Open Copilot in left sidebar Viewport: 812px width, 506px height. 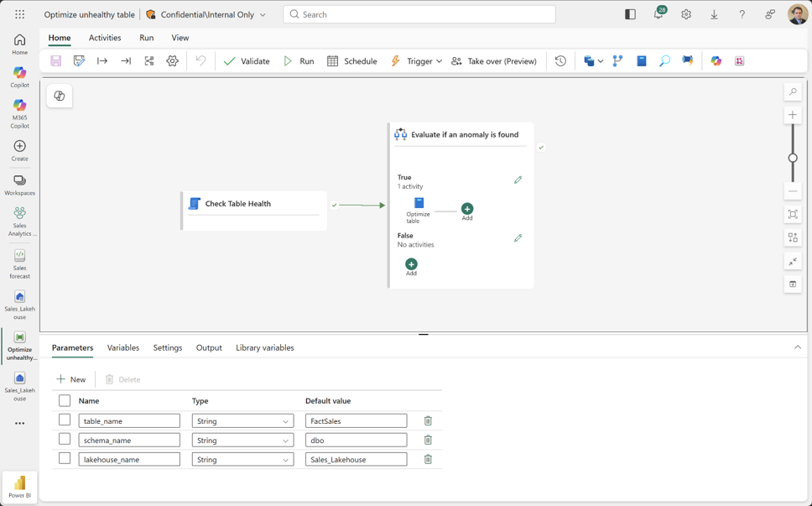click(x=19, y=76)
